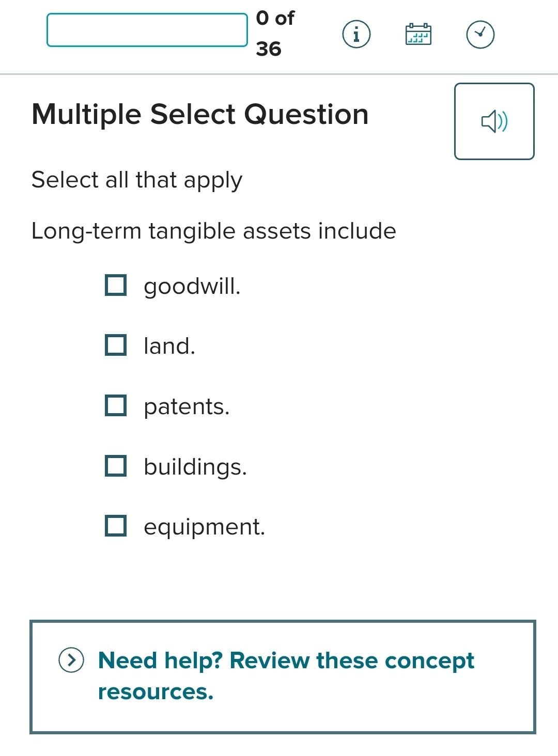This screenshot has width=558, height=756.
Task: Click the circled information symbol
Action: tap(356, 35)
